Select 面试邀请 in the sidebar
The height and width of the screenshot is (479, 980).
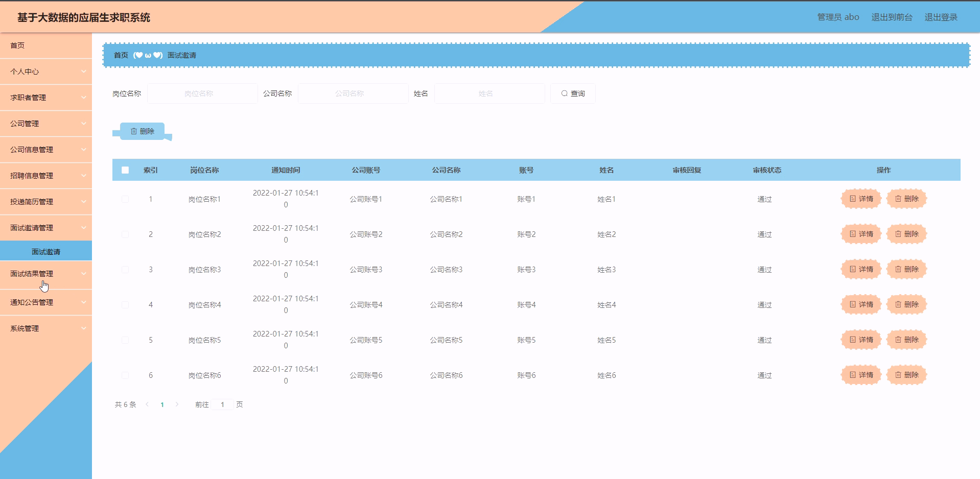45,250
